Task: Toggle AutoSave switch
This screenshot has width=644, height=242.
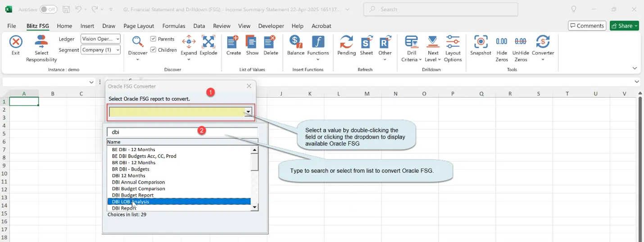Action: click(x=48, y=9)
